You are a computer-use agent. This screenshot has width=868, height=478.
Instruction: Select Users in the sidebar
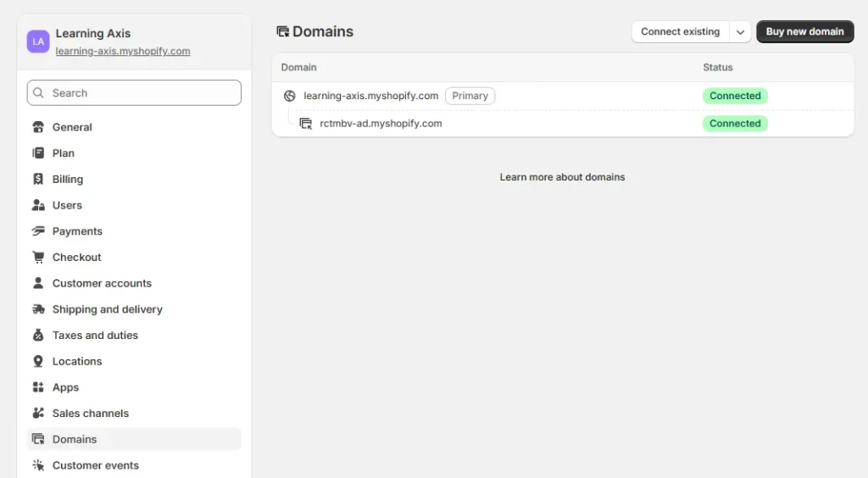(134, 205)
